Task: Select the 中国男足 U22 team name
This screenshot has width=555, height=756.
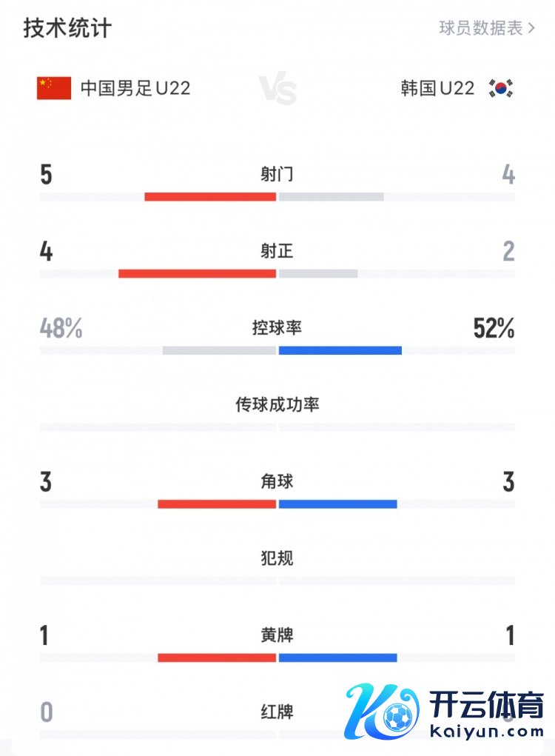Action: pyautogui.click(x=135, y=88)
